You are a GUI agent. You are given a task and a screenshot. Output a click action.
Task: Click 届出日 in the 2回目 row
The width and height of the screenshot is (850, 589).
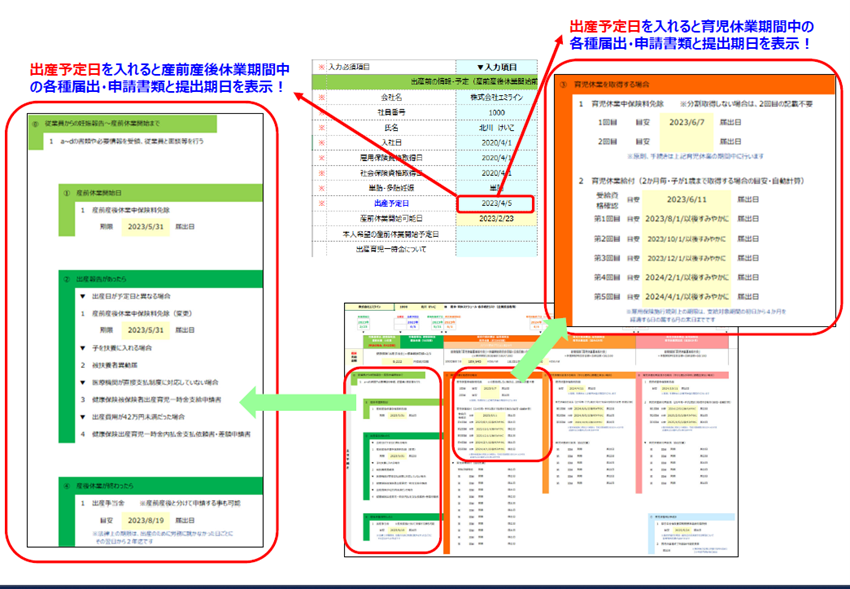pyautogui.click(x=730, y=141)
